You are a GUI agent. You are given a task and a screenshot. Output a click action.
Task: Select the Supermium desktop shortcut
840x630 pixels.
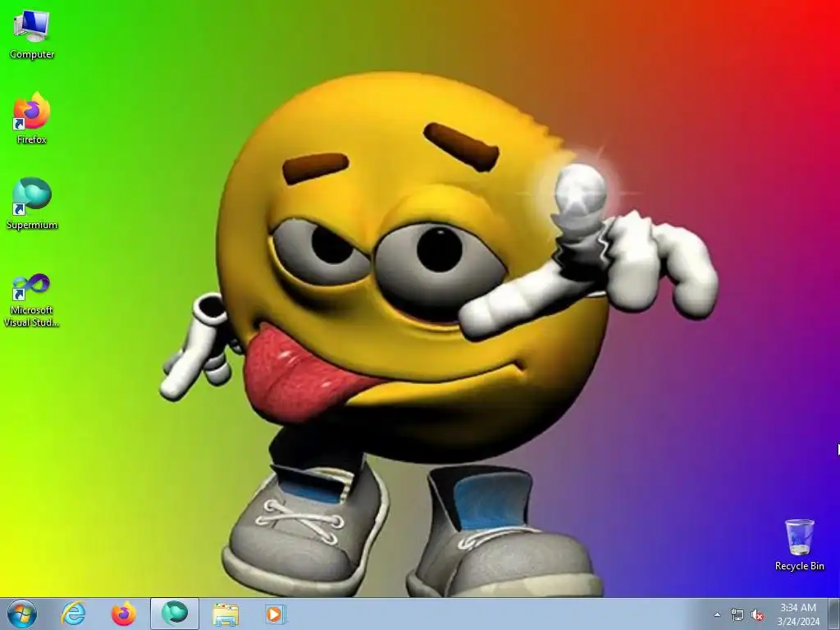coord(32,203)
